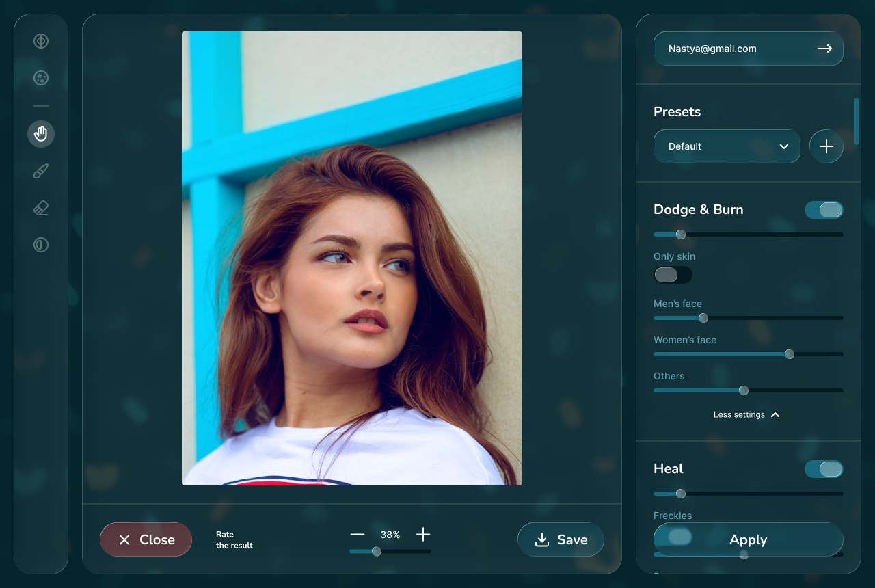Enable the Only skin toggle
The width and height of the screenshot is (875, 588).
coord(673,275)
